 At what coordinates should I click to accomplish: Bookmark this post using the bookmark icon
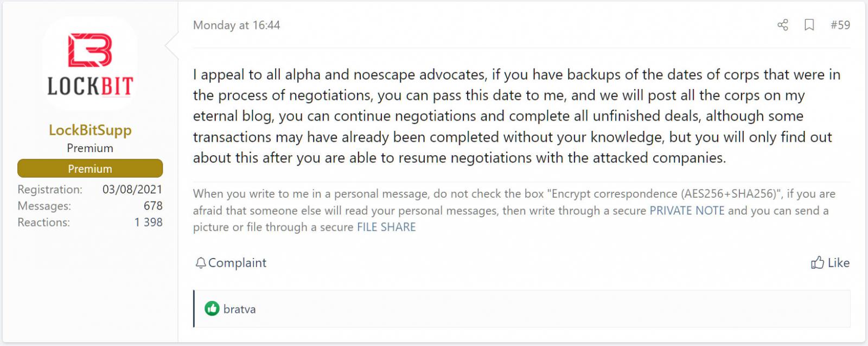[x=809, y=25]
